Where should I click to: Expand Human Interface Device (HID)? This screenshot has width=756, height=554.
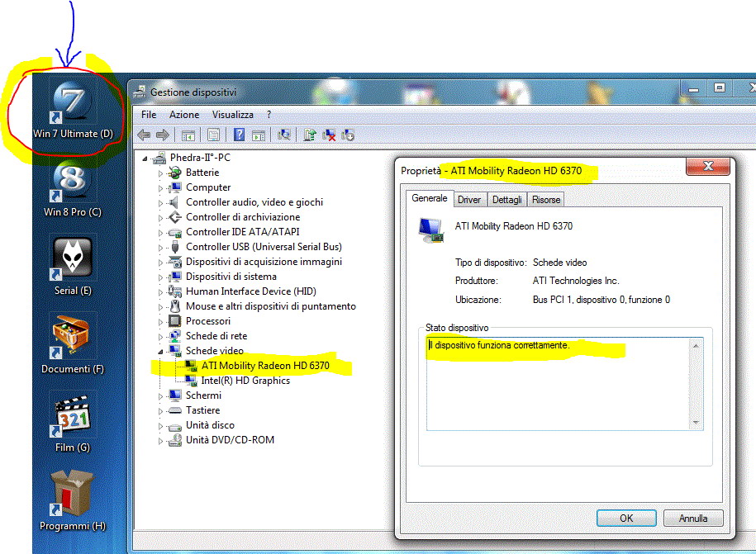tap(160, 292)
